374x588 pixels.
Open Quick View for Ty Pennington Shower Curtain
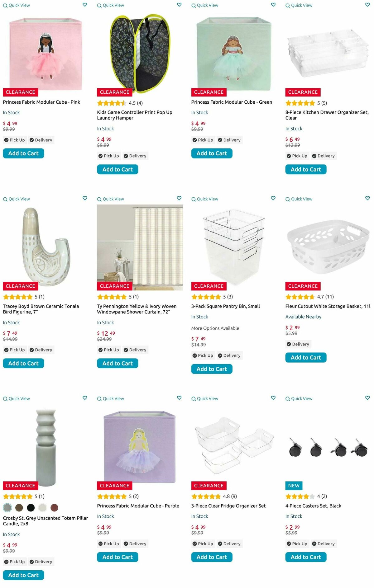(x=111, y=199)
